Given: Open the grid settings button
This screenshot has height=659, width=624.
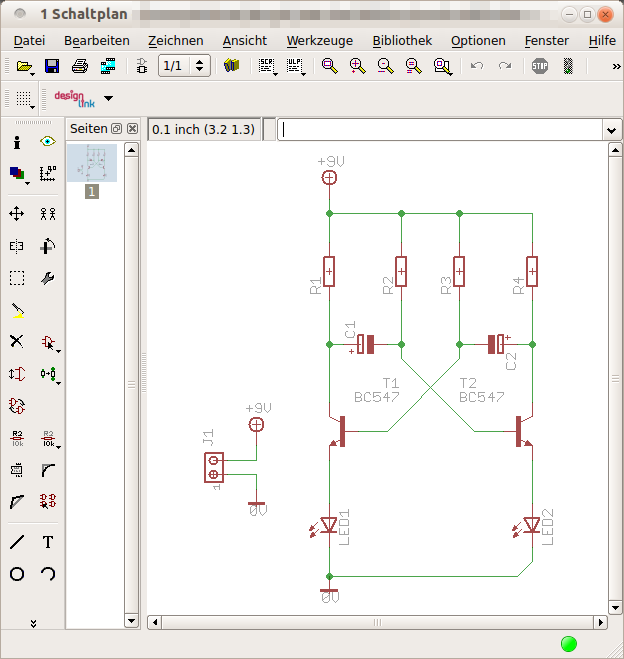Looking at the screenshot, I should click(24, 98).
